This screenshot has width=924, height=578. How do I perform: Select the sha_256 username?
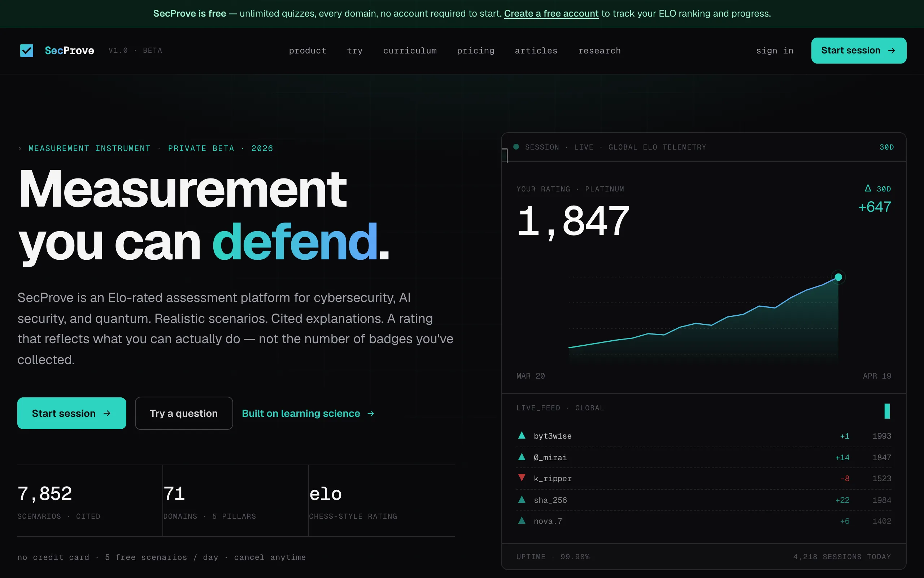(x=550, y=500)
